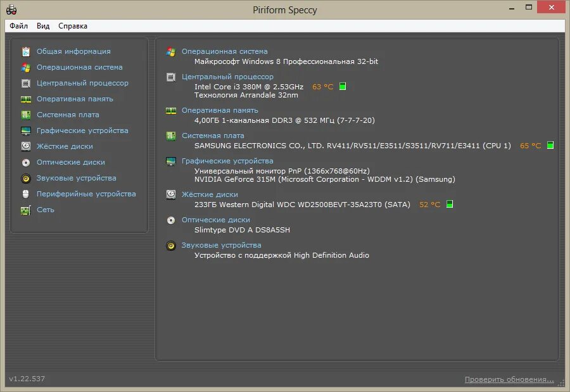Click Проверить обновления link
Image resolution: width=570 pixels, height=392 pixels.
509,379
